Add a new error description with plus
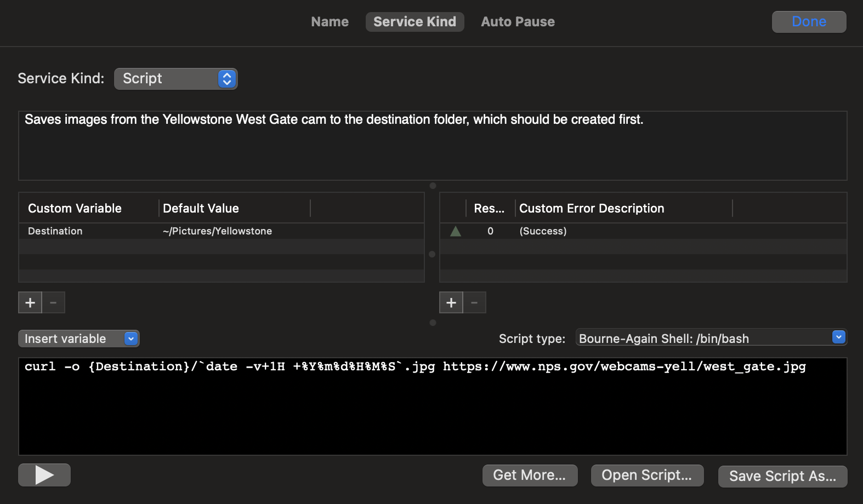The height and width of the screenshot is (504, 863). tap(451, 302)
